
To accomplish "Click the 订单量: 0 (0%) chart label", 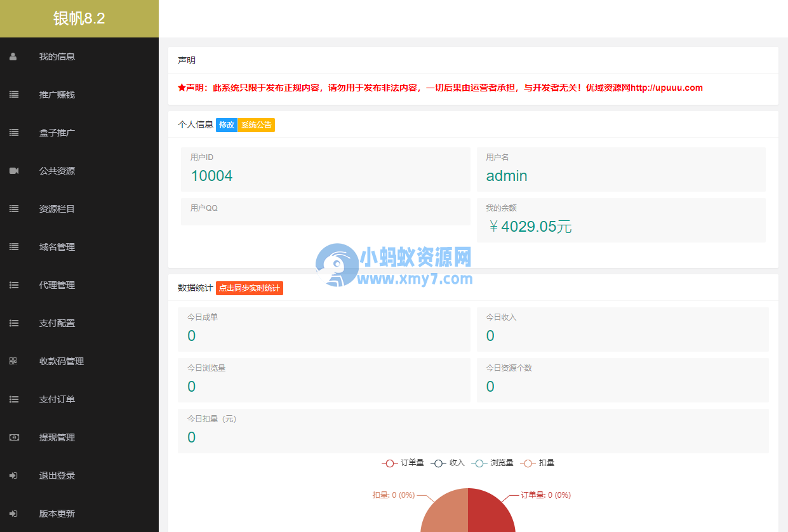I will (545, 495).
